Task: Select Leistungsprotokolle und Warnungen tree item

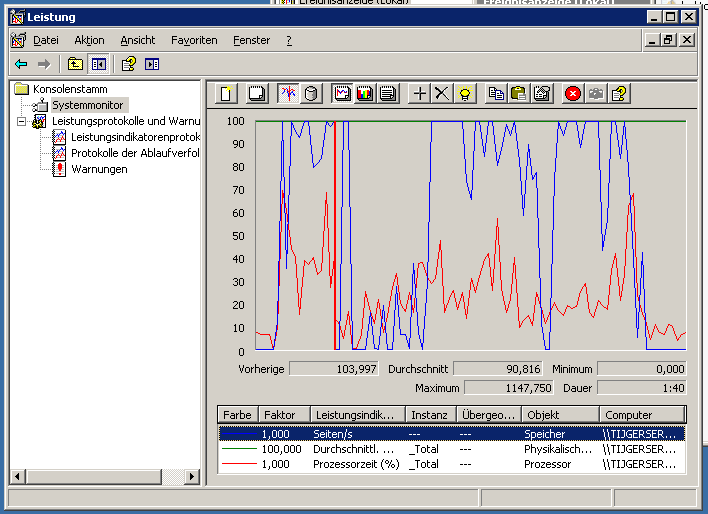Action: (x=126, y=121)
